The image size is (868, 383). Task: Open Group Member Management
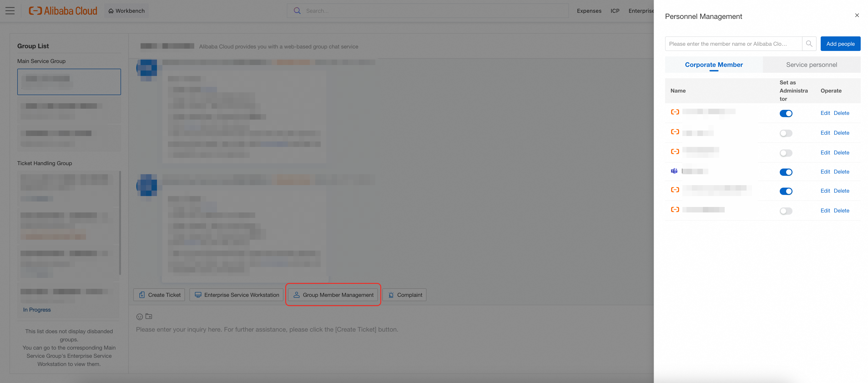[333, 295]
